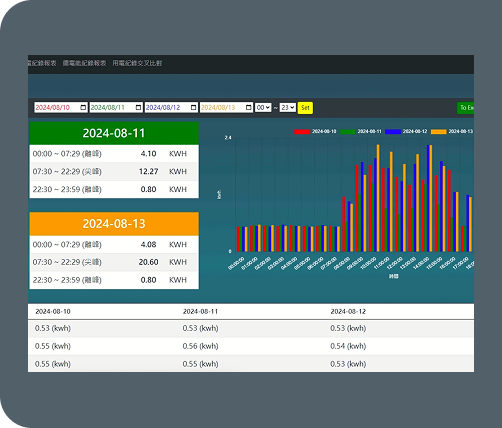The width and height of the screenshot is (502, 428).
Task: Click the 2024-08-11 table column header
Action: [200, 311]
